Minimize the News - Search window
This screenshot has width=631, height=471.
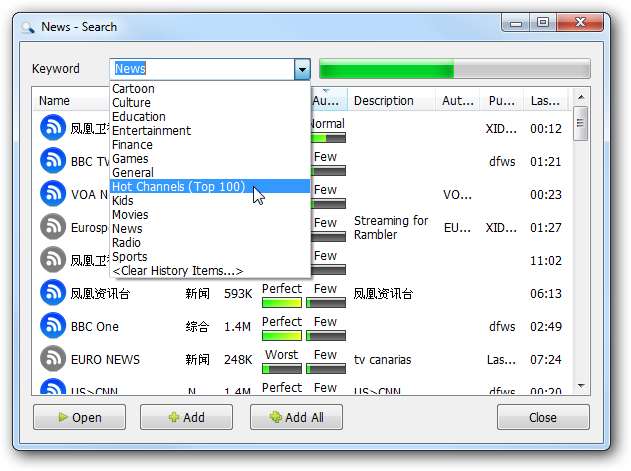point(516,22)
